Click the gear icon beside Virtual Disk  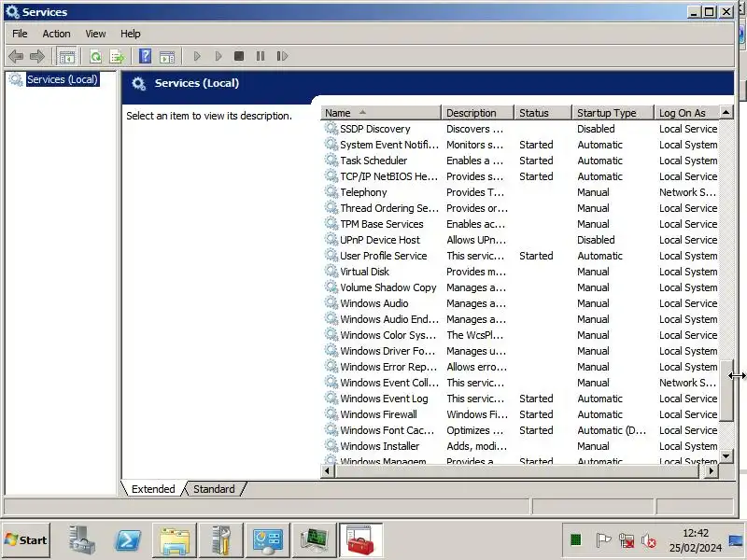pyautogui.click(x=331, y=271)
